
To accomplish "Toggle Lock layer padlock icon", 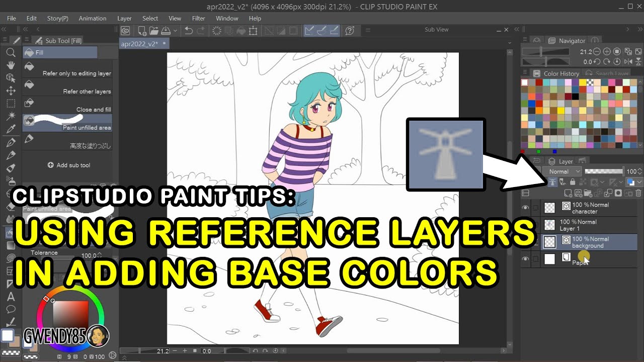I will click(x=573, y=182).
